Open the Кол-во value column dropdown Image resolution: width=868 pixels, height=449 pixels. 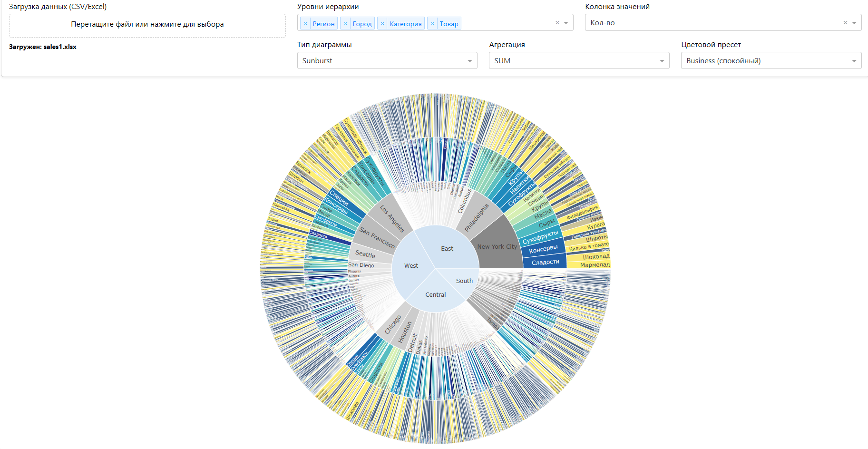[854, 23]
